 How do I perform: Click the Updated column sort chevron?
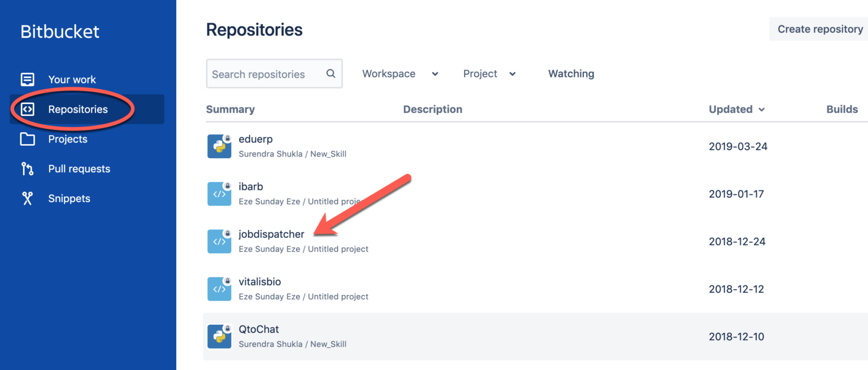click(x=762, y=110)
